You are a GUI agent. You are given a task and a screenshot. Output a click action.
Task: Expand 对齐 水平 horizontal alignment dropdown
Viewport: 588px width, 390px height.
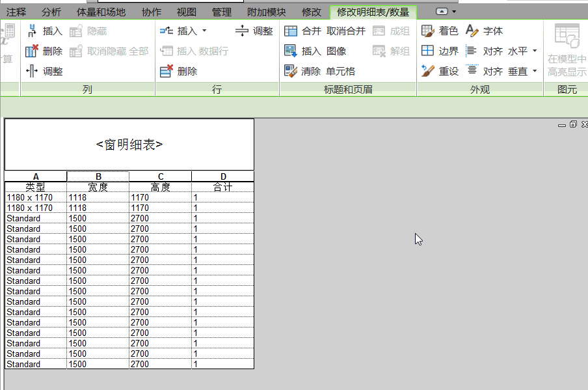point(535,51)
